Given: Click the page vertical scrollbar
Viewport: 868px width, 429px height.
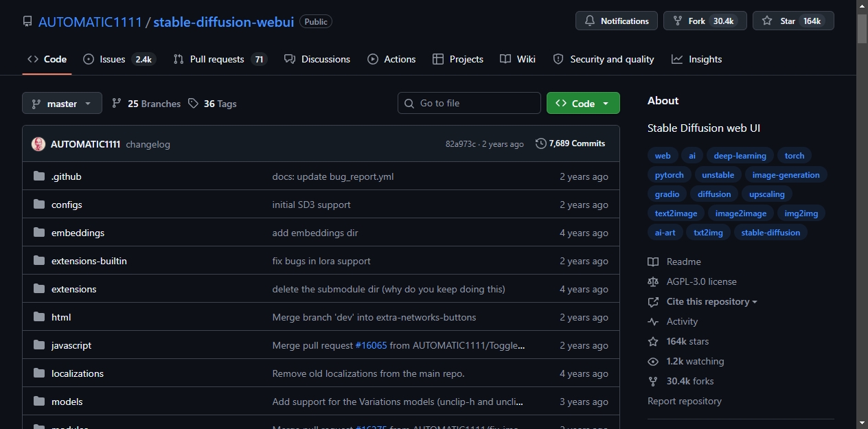Looking at the screenshot, I should pos(863,29).
